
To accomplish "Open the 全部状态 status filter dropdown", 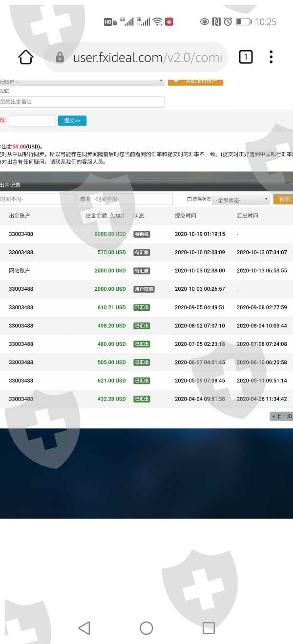I will click(x=241, y=200).
